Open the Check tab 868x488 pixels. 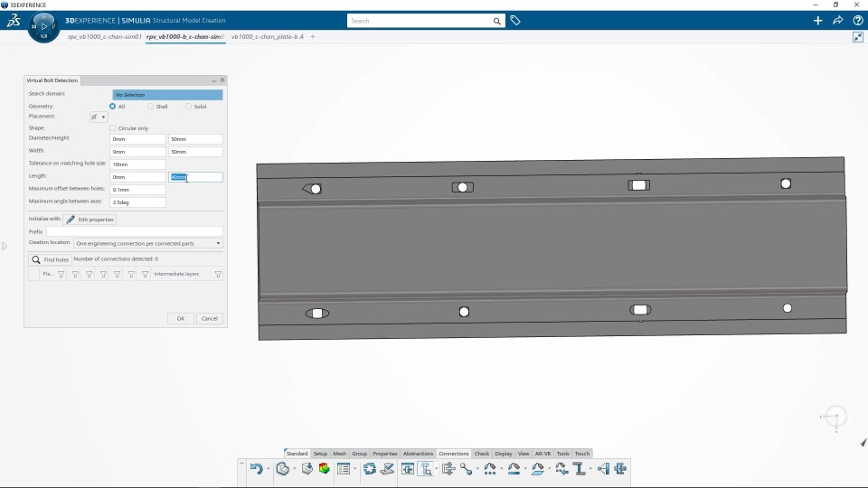pos(482,453)
